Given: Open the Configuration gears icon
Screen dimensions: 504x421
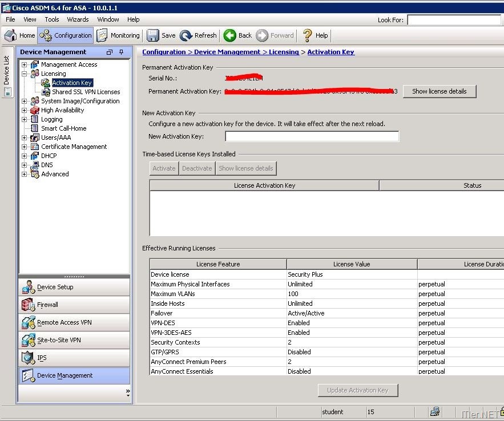Looking at the screenshot, I should 46,35.
